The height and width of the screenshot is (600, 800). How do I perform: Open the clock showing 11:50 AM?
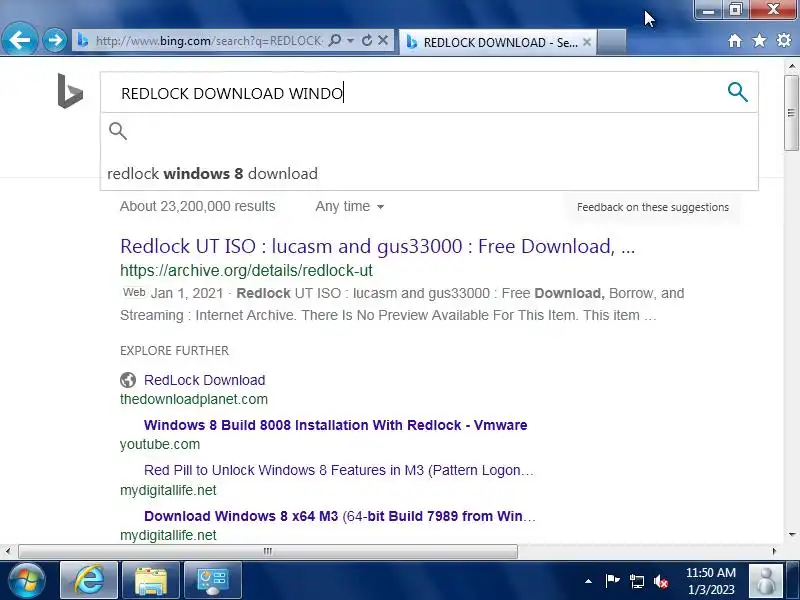click(x=711, y=581)
